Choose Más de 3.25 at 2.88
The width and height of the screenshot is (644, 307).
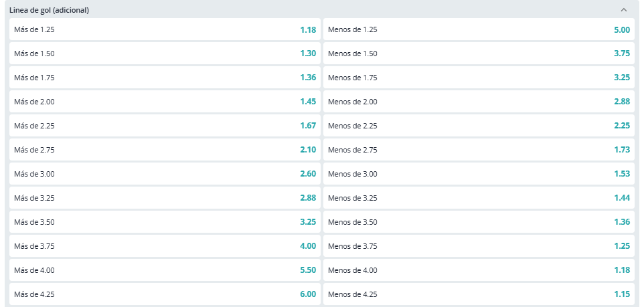pos(165,198)
